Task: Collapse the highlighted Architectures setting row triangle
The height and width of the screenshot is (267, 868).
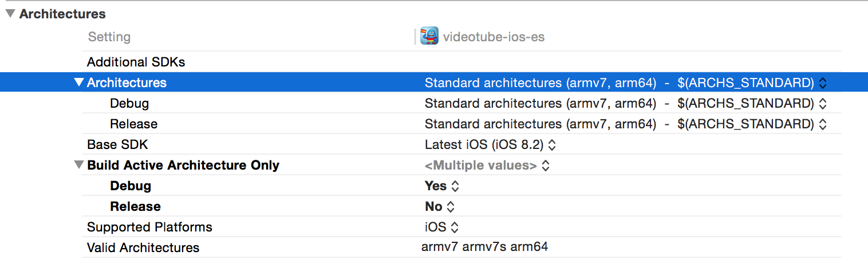Action: [79, 83]
